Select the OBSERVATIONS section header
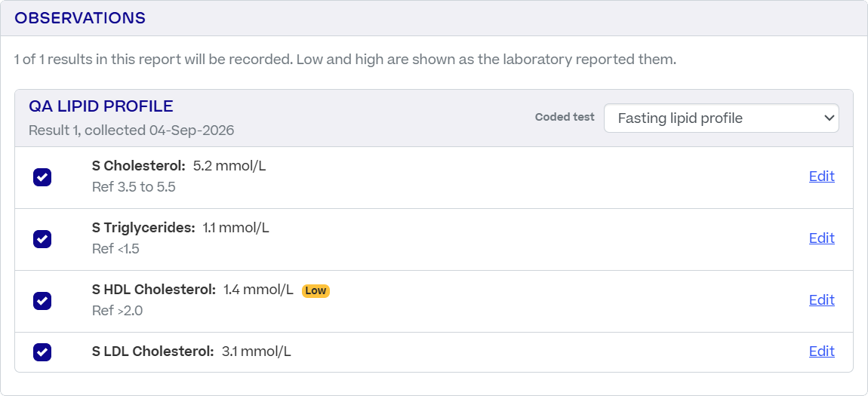This screenshot has width=868, height=396. click(x=80, y=18)
